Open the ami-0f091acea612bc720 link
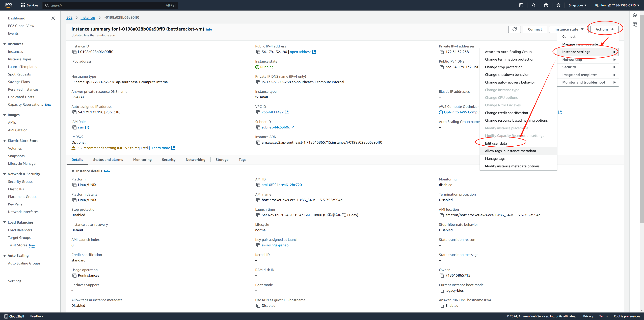Viewport: 644px width, 320px height. (x=282, y=185)
